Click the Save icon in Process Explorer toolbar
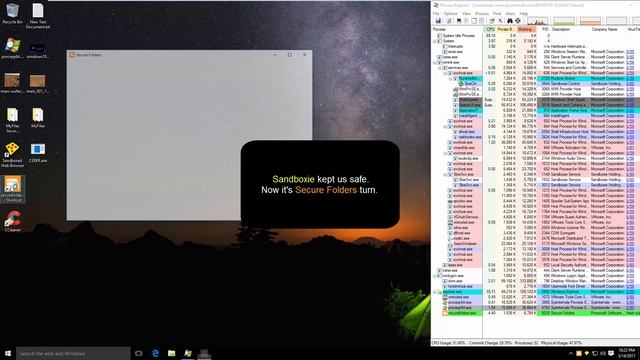Viewport: 640px width, 360px height. 438,21
